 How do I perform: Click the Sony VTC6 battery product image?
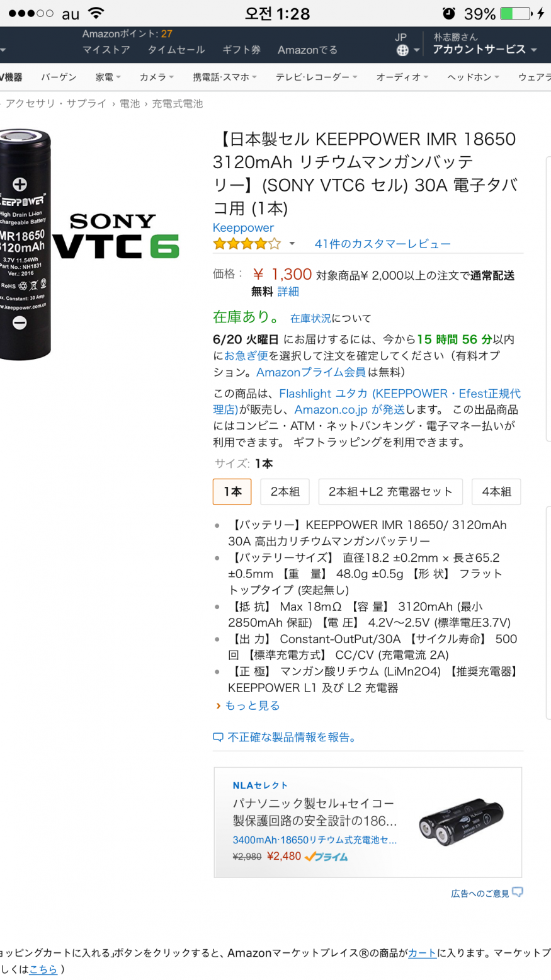89,244
